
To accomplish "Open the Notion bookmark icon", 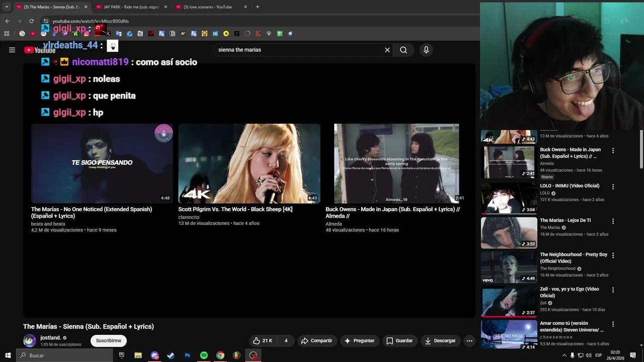I will (x=172, y=34).
